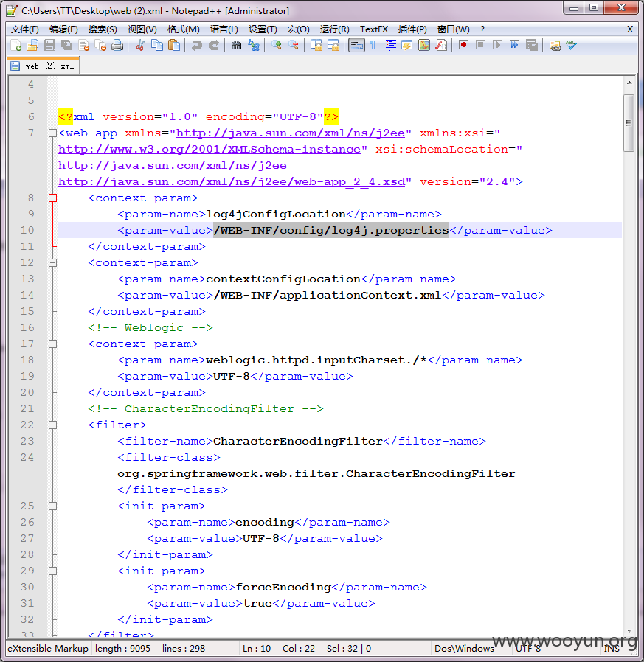This screenshot has width=644, height=662.
Task: Create a new file with the New icon
Action: 15,45
